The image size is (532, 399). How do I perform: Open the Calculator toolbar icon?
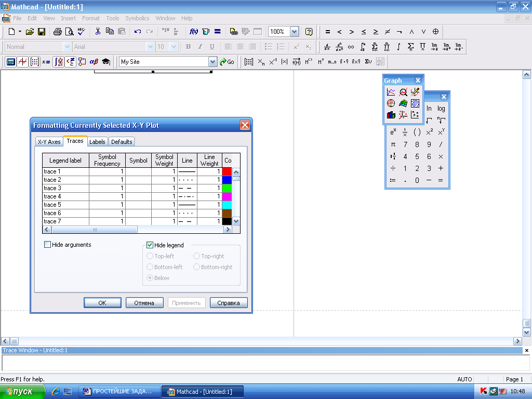coord(10,62)
